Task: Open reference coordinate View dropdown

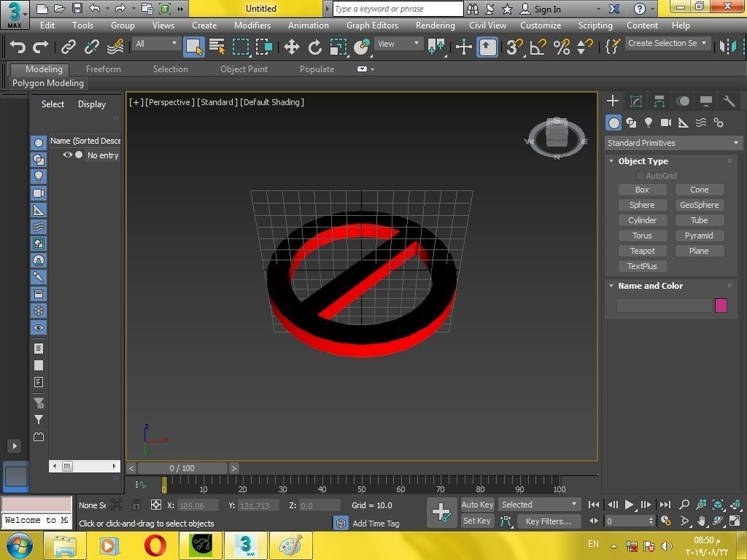Action: coord(398,44)
